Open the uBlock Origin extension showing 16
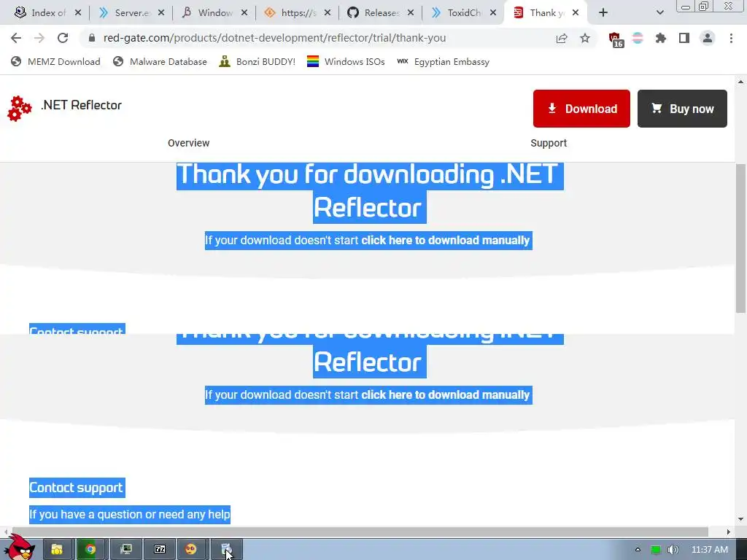 [x=615, y=39]
